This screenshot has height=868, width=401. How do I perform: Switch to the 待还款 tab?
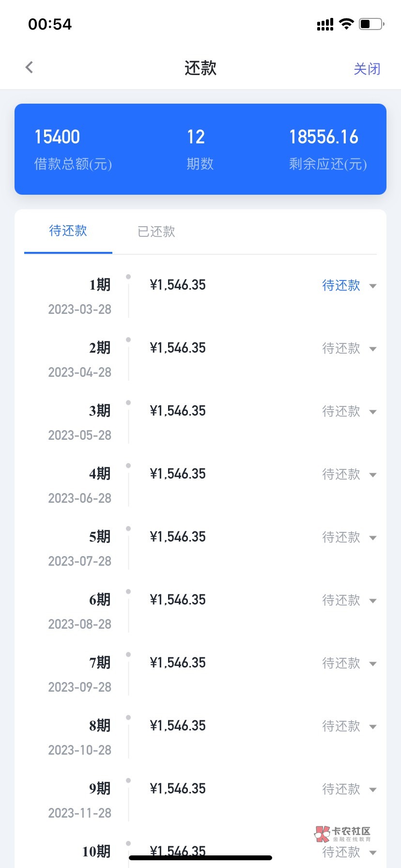pyautogui.click(x=68, y=231)
